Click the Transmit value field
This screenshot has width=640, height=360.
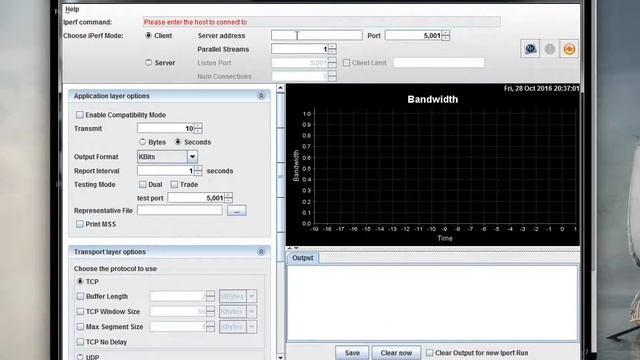[x=166, y=129]
